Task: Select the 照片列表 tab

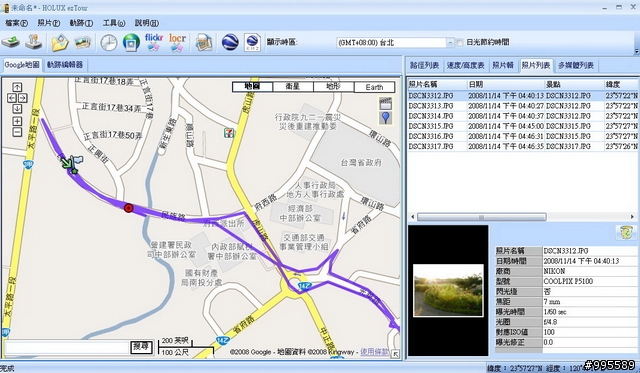Action: (536, 65)
